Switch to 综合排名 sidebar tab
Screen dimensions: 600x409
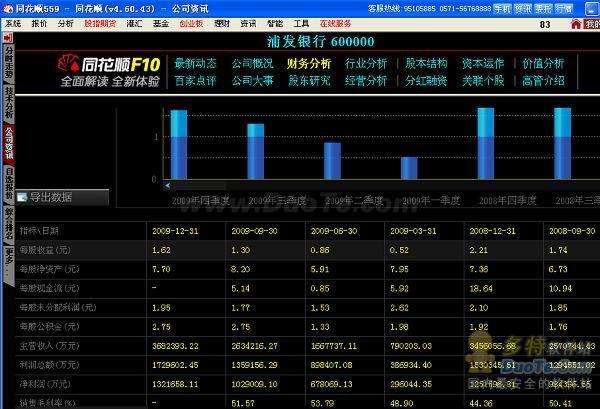click(8, 224)
